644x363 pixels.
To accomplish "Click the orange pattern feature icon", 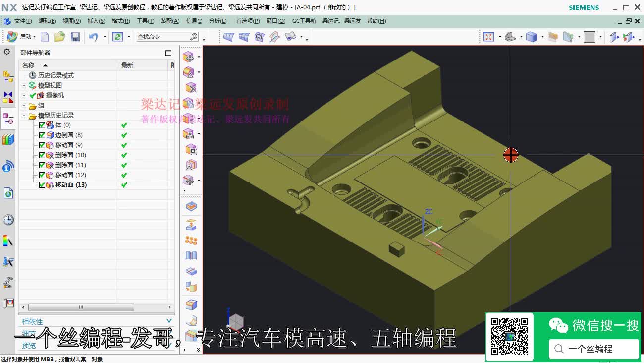I will click(x=191, y=241).
